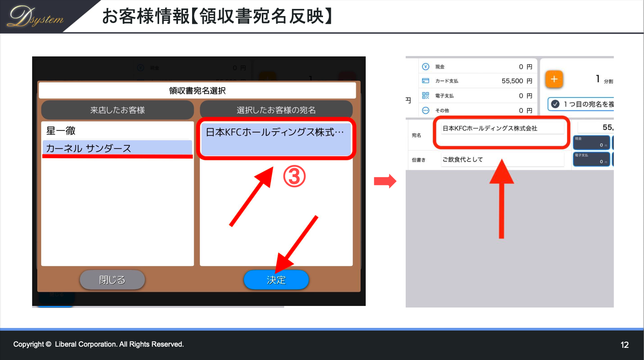The height and width of the screenshot is (360, 644).
Task: Click the 電子支払 amount of 0 円
Action: pos(526,96)
